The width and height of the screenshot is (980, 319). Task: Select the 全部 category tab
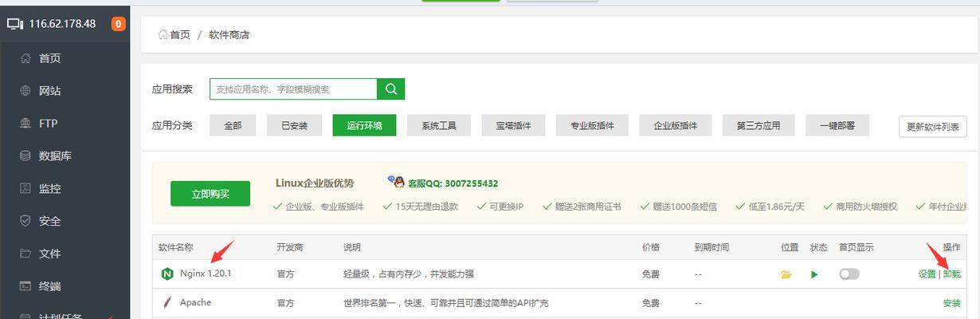click(233, 125)
